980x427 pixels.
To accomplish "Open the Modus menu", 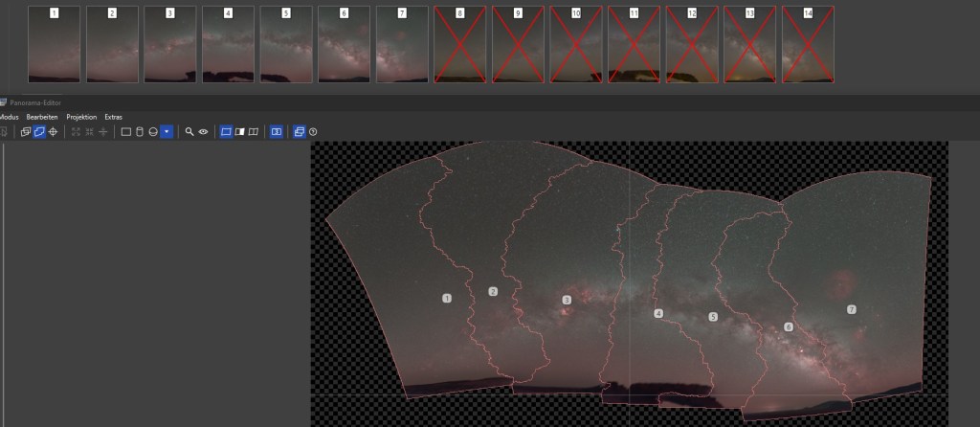I will (x=9, y=117).
